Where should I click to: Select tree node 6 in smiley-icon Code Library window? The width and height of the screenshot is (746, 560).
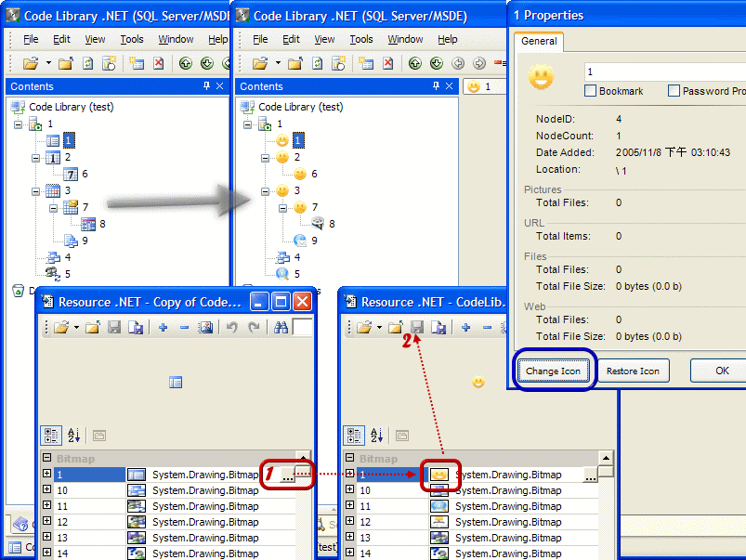click(x=314, y=174)
